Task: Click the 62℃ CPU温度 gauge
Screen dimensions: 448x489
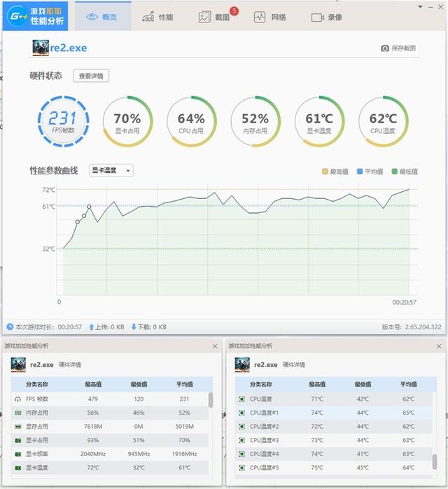Action: 383,121
